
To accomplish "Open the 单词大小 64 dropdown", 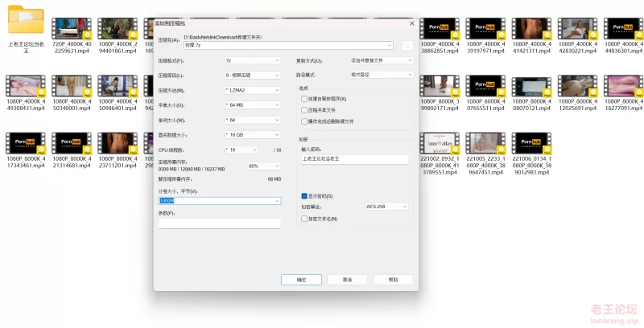I will click(x=253, y=120).
